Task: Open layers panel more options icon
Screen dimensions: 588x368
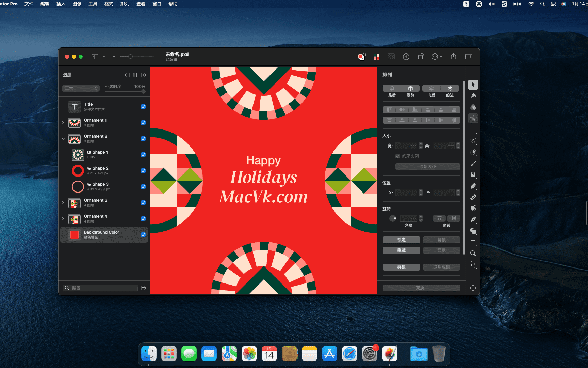Action: coord(128,75)
